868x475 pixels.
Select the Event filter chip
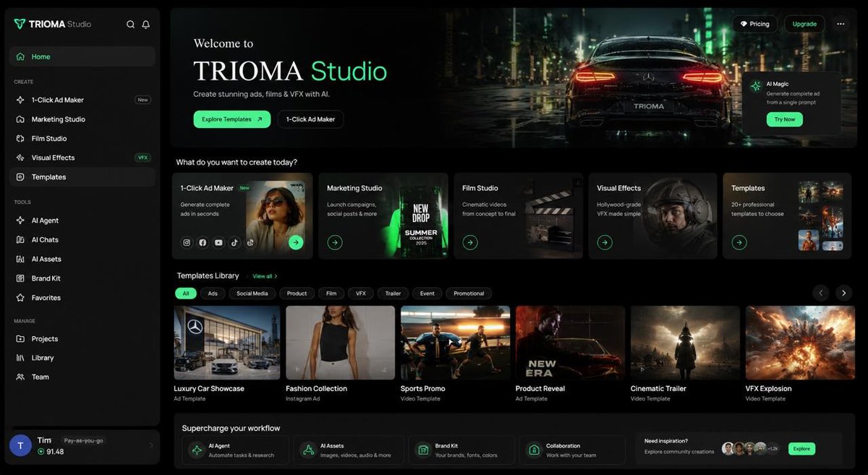[x=427, y=294]
